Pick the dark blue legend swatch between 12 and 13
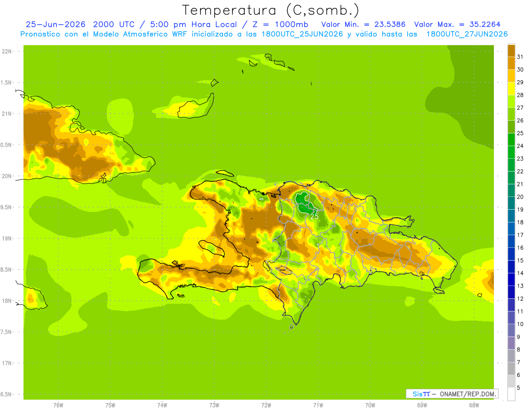This screenshot has width=532, height=411. pyautogui.click(x=511, y=292)
